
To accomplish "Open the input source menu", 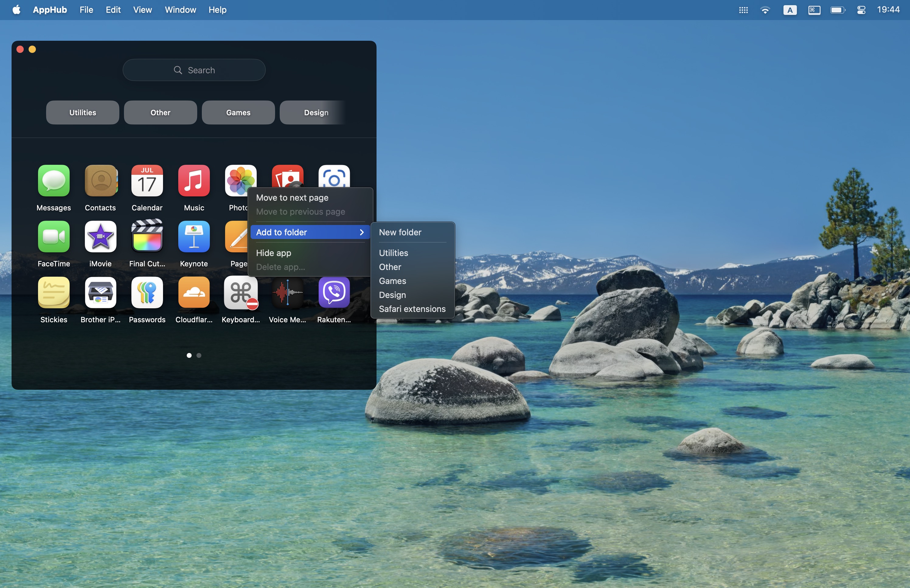I will pos(790,10).
